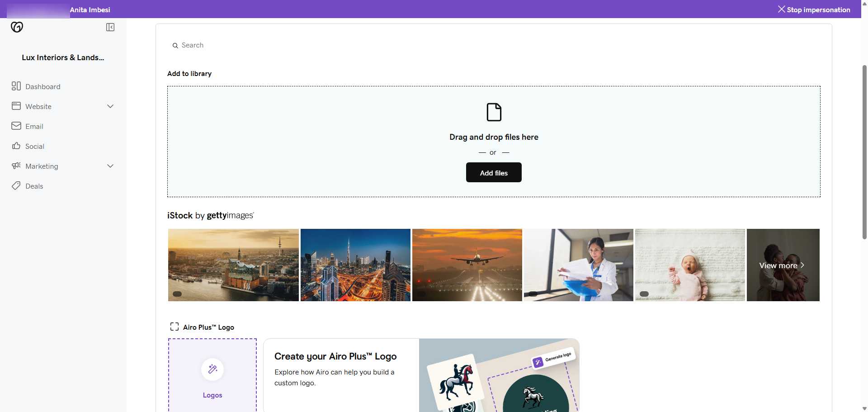Click the scroll down arrow
The height and width of the screenshot is (412, 868).
pos(864,408)
